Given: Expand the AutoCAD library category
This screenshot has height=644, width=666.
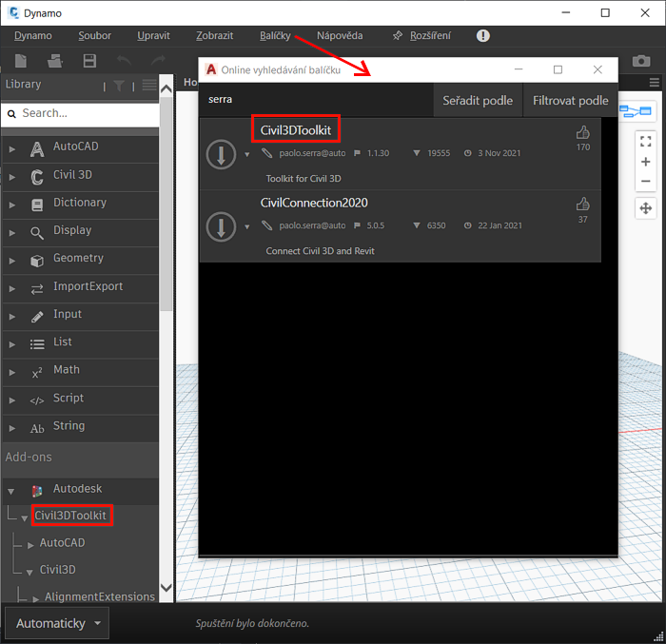Looking at the screenshot, I should pos(11,149).
